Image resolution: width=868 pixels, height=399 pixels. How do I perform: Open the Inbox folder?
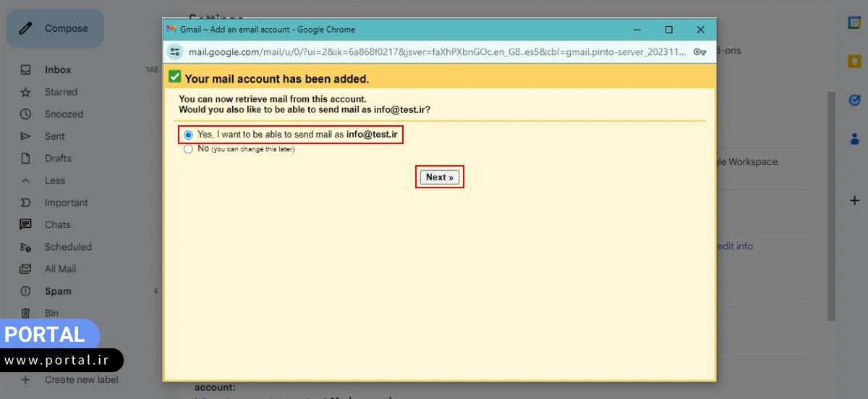(58, 70)
